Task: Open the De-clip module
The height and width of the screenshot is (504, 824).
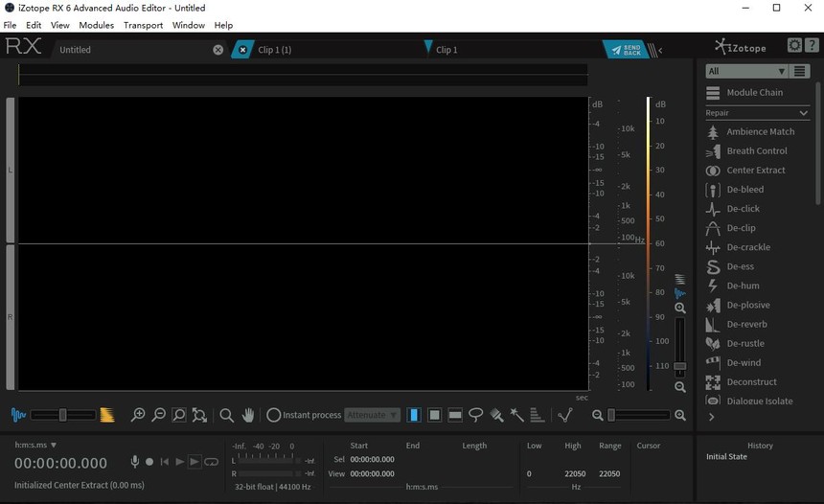Action: pos(757,228)
